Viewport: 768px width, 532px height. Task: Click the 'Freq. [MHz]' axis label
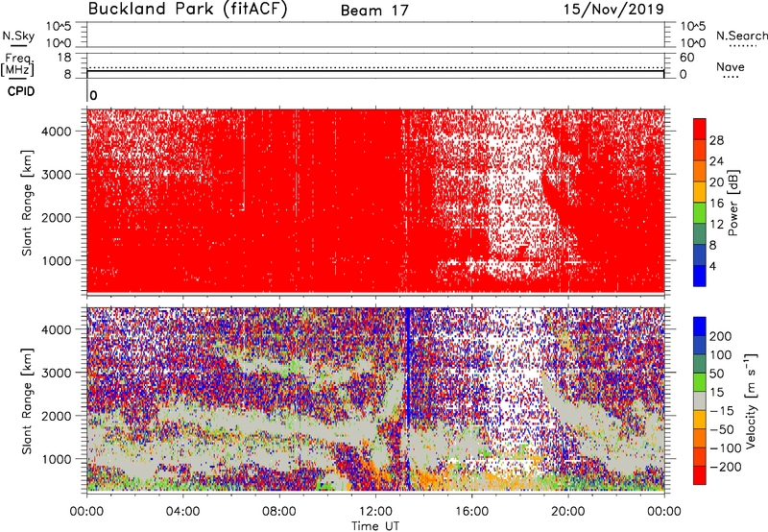click(17, 64)
